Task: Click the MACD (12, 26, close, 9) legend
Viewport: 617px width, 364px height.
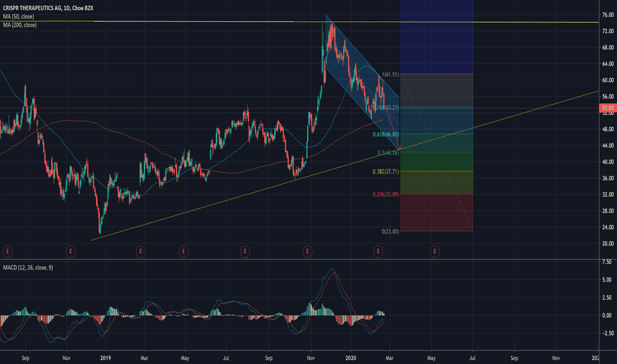Action: coord(28,267)
